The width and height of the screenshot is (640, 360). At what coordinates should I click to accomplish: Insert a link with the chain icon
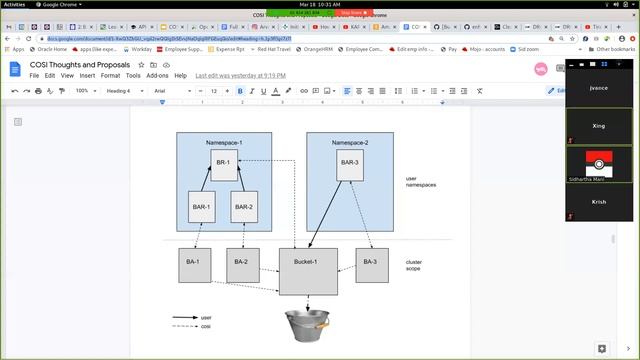click(304, 91)
